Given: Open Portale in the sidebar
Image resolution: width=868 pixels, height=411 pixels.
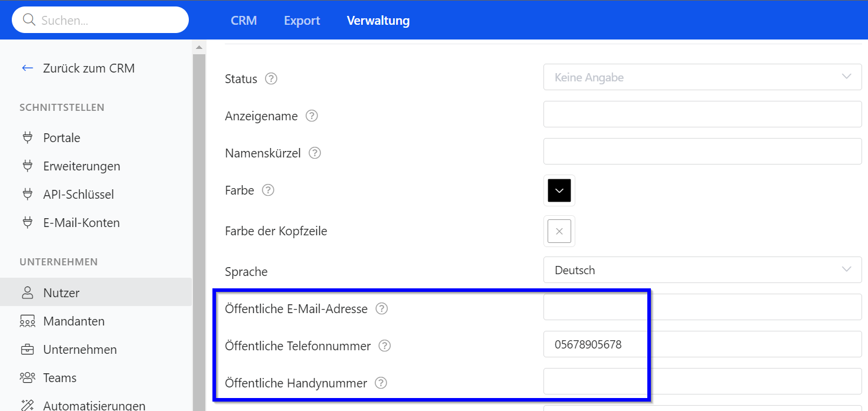Looking at the screenshot, I should [x=61, y=138].
